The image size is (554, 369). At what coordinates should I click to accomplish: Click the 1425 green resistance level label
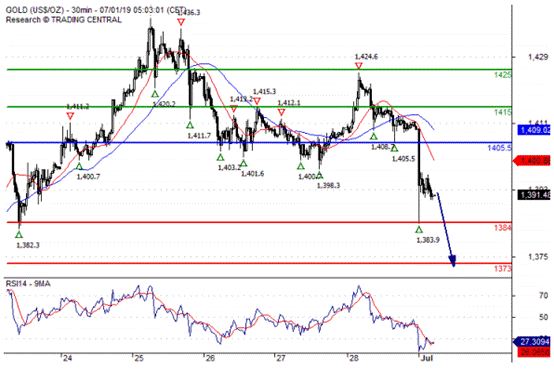click(x=502, y=75)
